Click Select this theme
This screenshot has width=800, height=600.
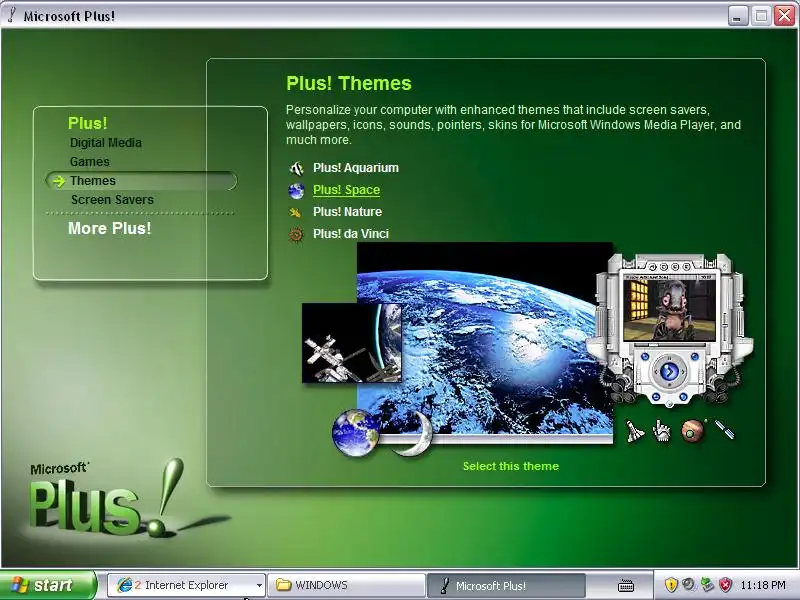coord(511,466)
